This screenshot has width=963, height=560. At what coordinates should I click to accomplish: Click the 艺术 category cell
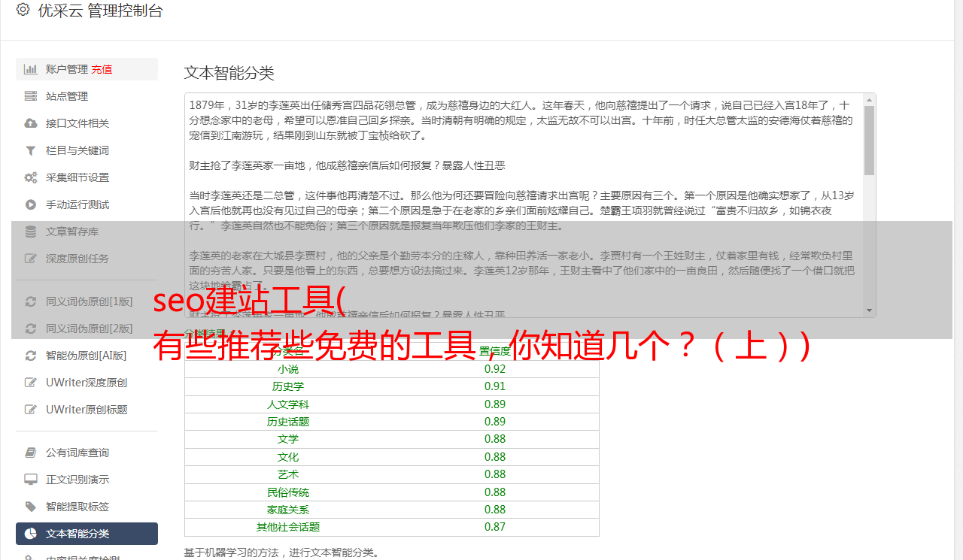[288, 474]
